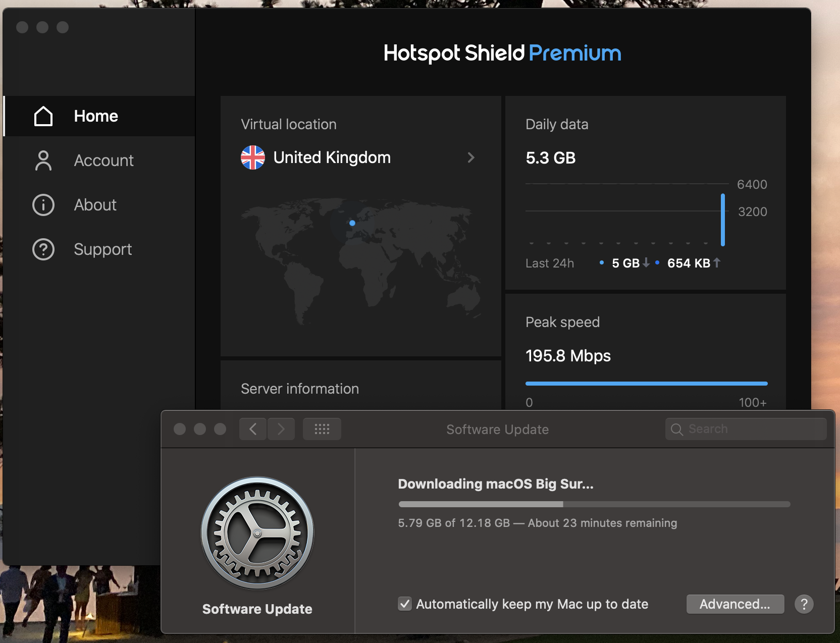Click the macOS Big Sur download progress bar
Image resolution: width=840 pixels, height=643 pixels.
tap(594, 504)
